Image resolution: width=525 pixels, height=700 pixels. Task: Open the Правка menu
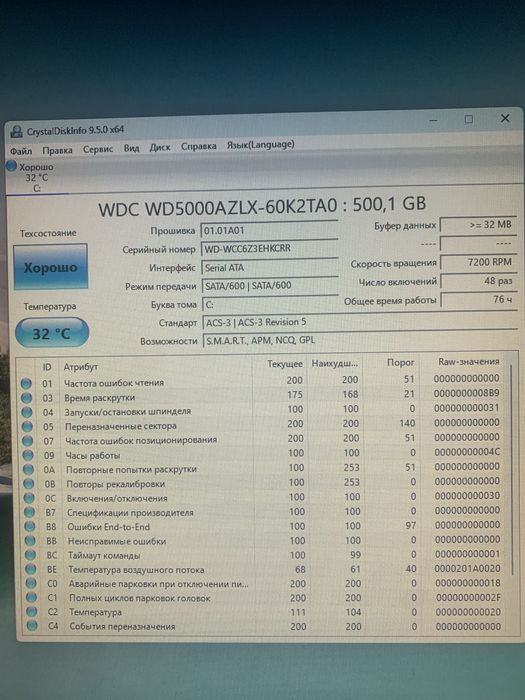[57, 150]
